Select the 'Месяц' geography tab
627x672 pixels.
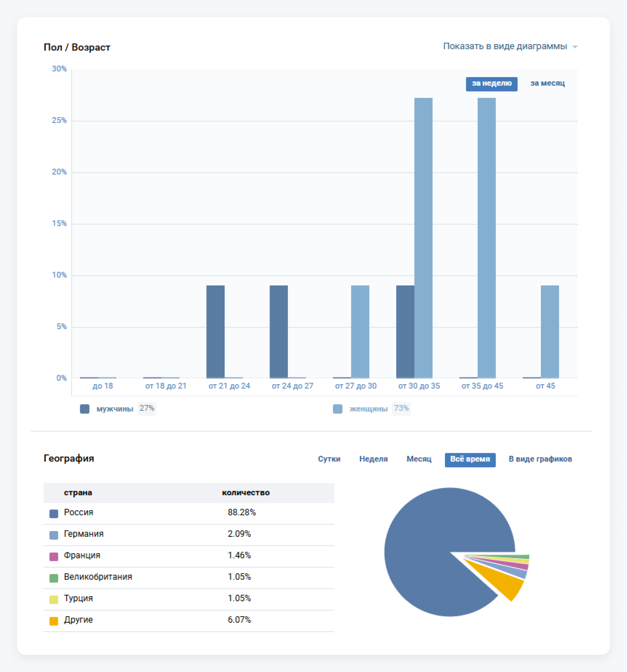pos(419,459)
